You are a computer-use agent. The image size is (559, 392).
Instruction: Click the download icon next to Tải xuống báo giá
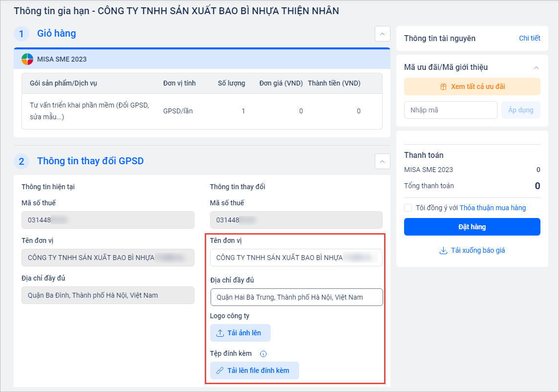tap(443, 250)
